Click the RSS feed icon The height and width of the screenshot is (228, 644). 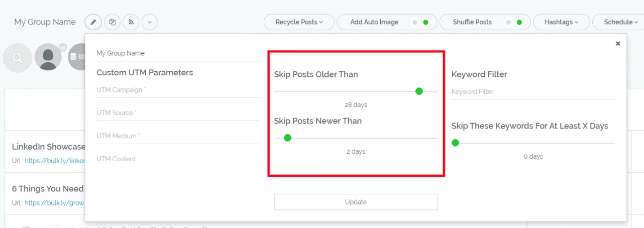pyautogui.click(x=131, y=22)
